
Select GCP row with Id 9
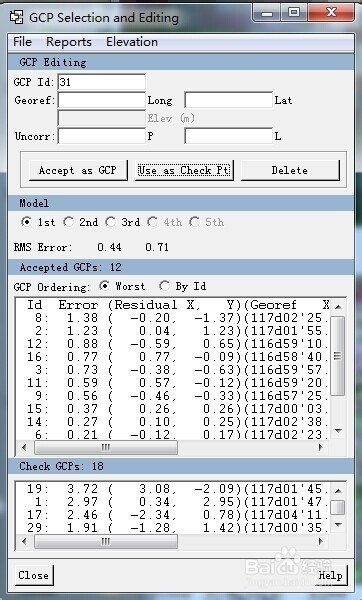click(x=173, y=396)
